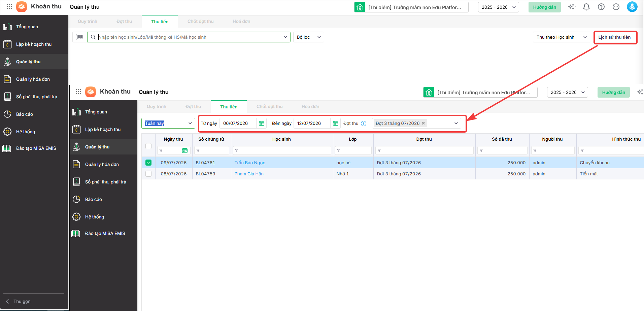Image resolution: width=644 pixels, height=311 pixels.
Task: Uncheck the checkbox for receipt BL04761
Action: 148,163
